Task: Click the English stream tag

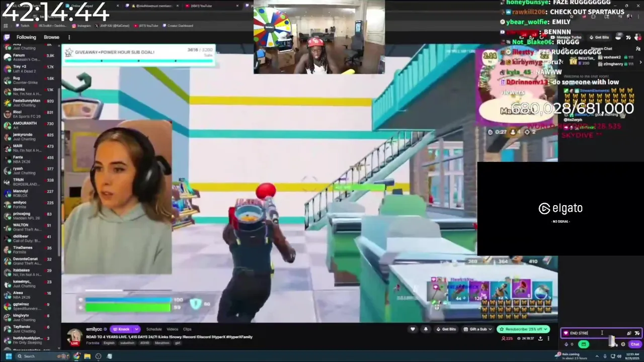Action: [x=109, y=343]
